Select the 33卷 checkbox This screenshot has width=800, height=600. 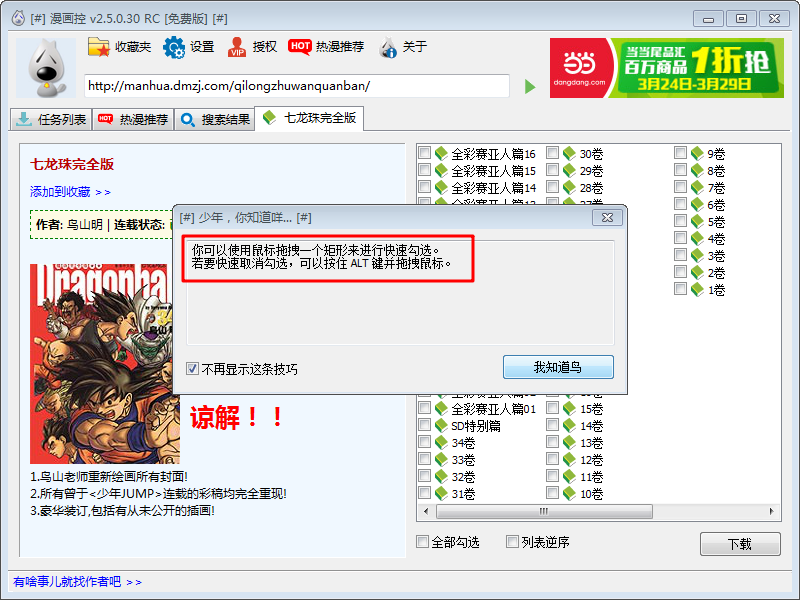coord(424,459)
